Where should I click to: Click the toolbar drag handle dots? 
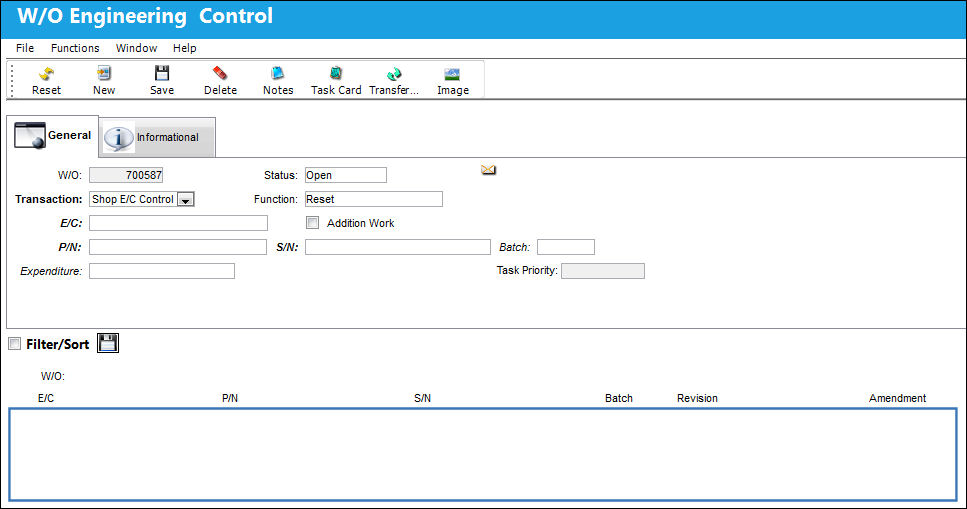[x=12, y=80]
